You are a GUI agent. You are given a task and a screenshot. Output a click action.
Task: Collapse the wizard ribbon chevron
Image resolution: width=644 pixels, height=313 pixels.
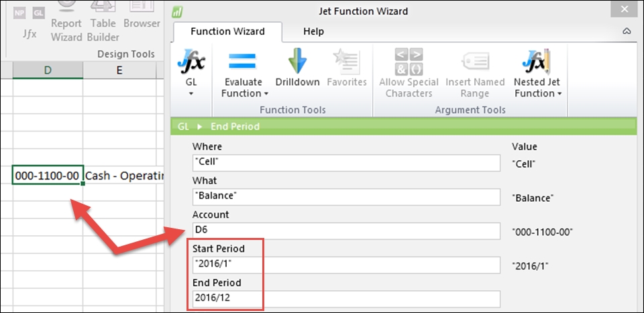pos(627,32)
